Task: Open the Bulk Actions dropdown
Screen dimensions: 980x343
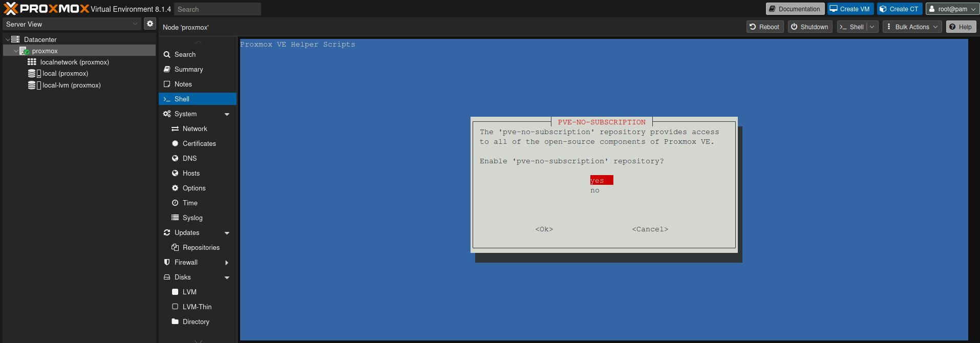Action: [x=912, y=27]
